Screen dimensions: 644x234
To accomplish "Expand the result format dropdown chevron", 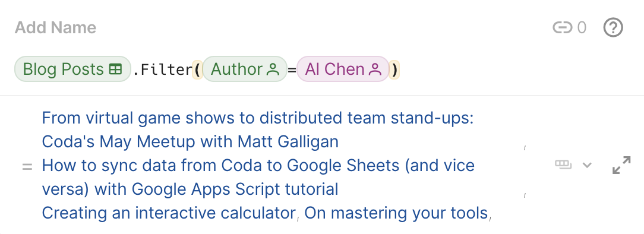I will coord(588,165).
